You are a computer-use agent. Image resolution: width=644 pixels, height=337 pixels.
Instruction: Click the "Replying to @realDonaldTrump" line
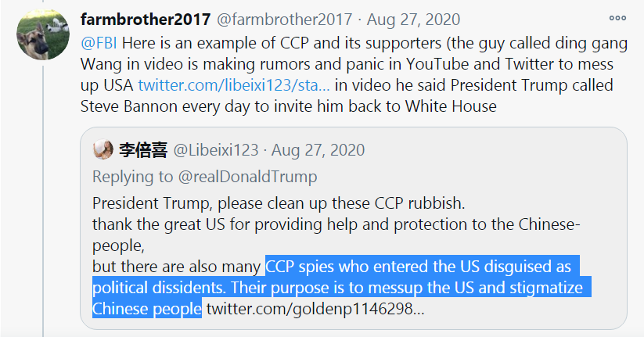click(x=204, y=176)
